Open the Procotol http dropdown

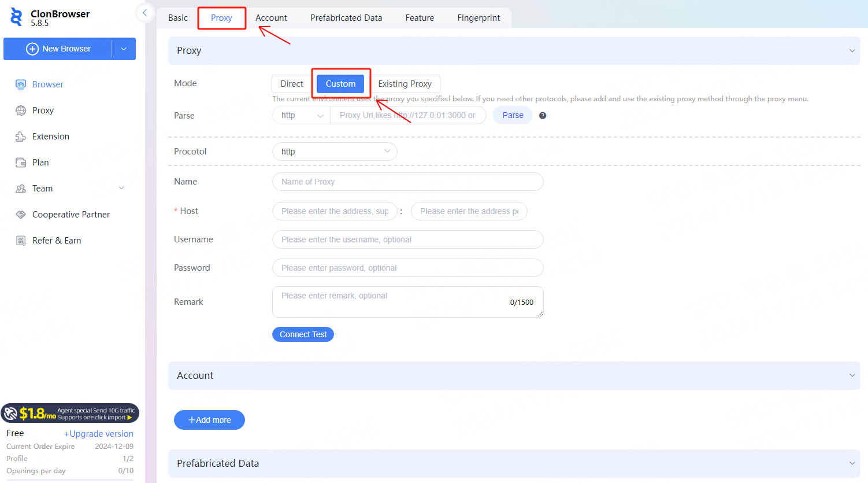tap(335, 152)
